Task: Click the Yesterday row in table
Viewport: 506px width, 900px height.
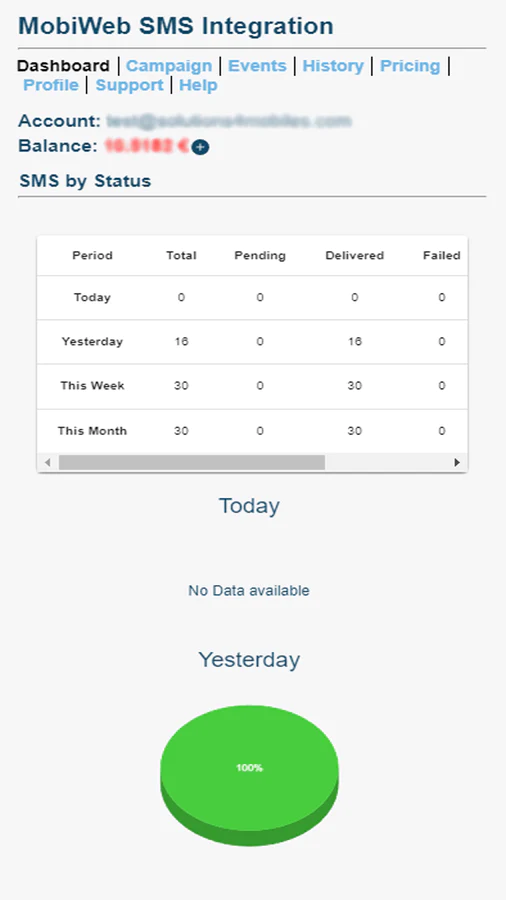Action: tap(252, 342)
